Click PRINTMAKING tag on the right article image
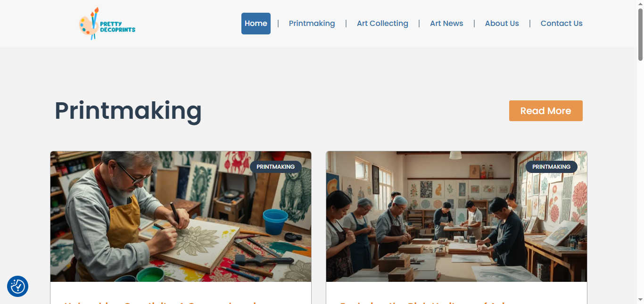The image size is (644, 304). (552, 167)
